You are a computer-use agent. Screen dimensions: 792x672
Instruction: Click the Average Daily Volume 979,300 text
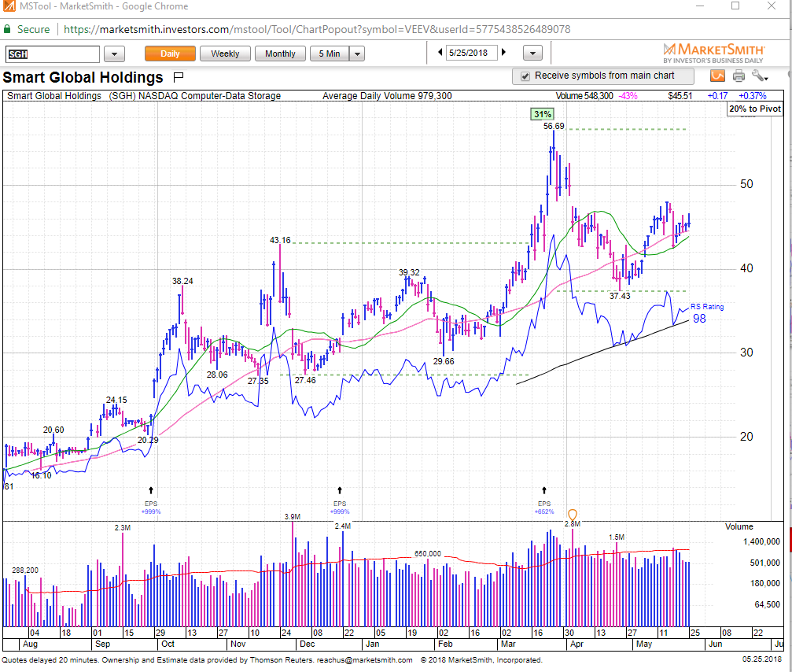coord(387,95)
